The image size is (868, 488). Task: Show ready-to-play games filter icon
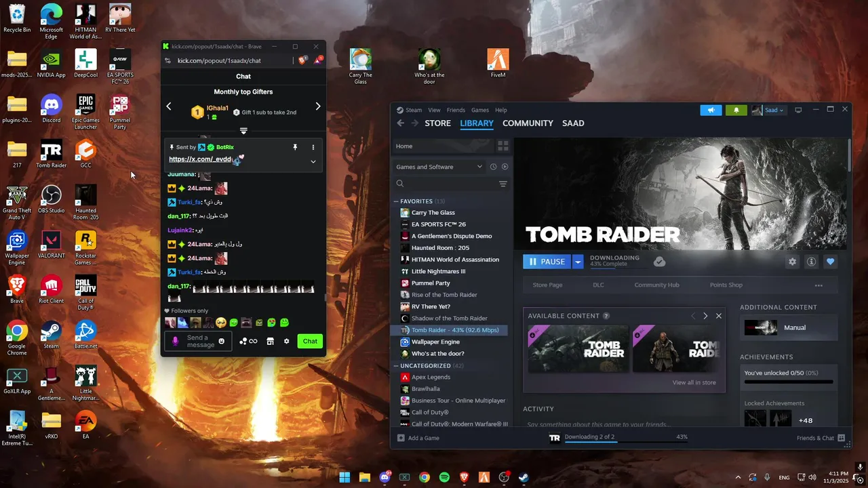click(505, 167)
